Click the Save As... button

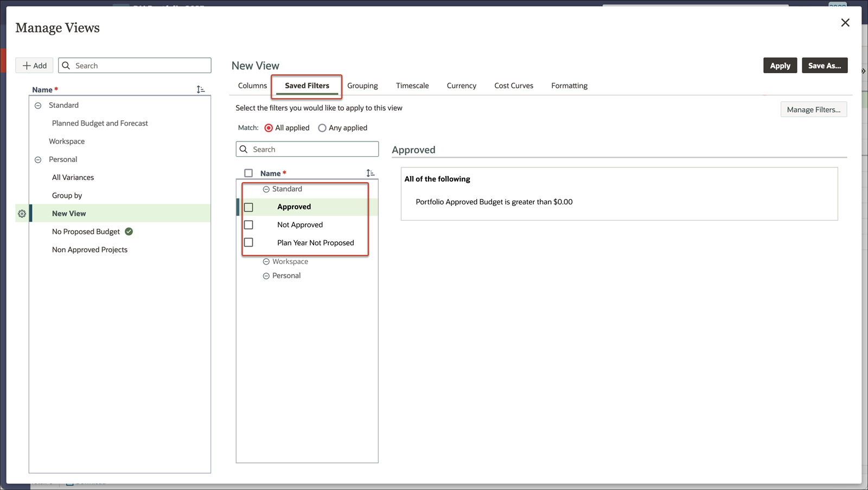coord(825,66)
